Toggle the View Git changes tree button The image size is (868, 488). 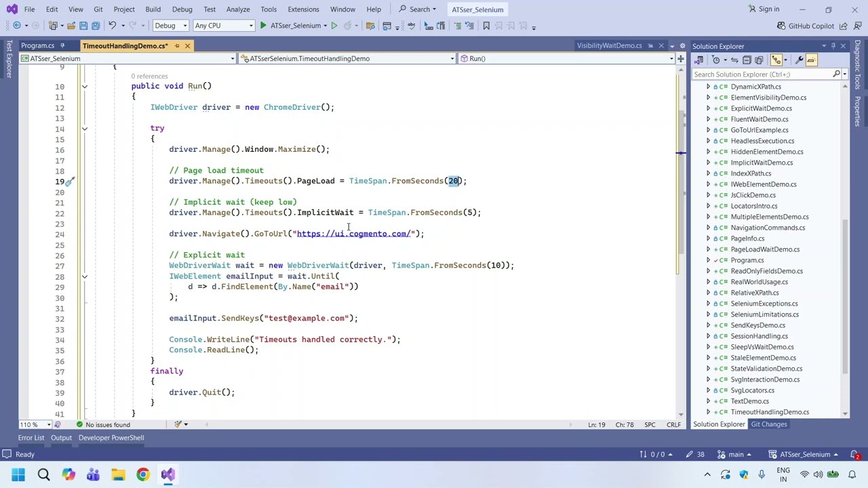point(776,60)
